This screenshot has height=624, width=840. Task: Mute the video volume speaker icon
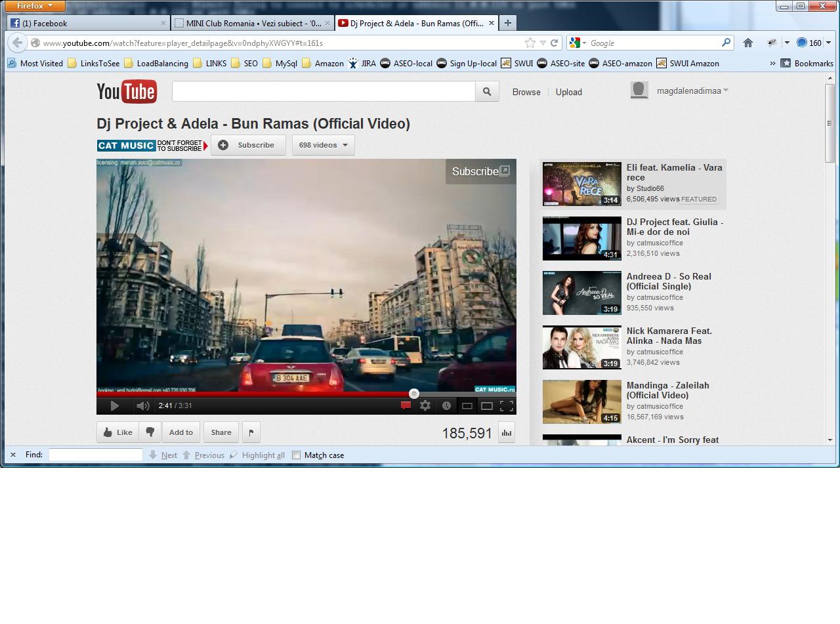click(142, 406)
